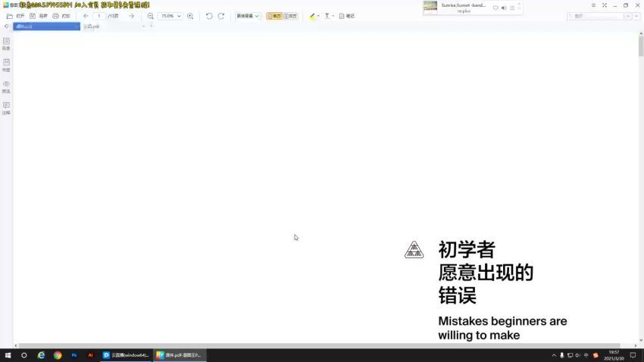
Task: Enter full screen mode via expand icon
Action: tap(605, 5)
